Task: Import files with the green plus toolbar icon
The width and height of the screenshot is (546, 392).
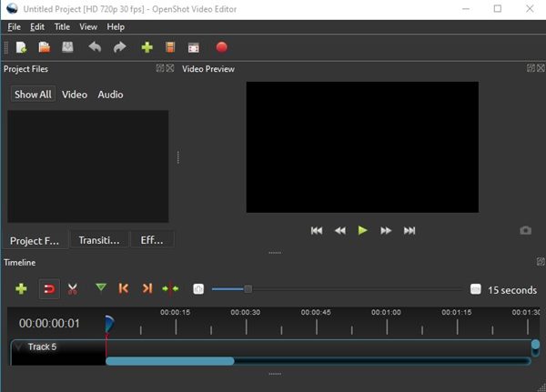Action: pos(147,47)
